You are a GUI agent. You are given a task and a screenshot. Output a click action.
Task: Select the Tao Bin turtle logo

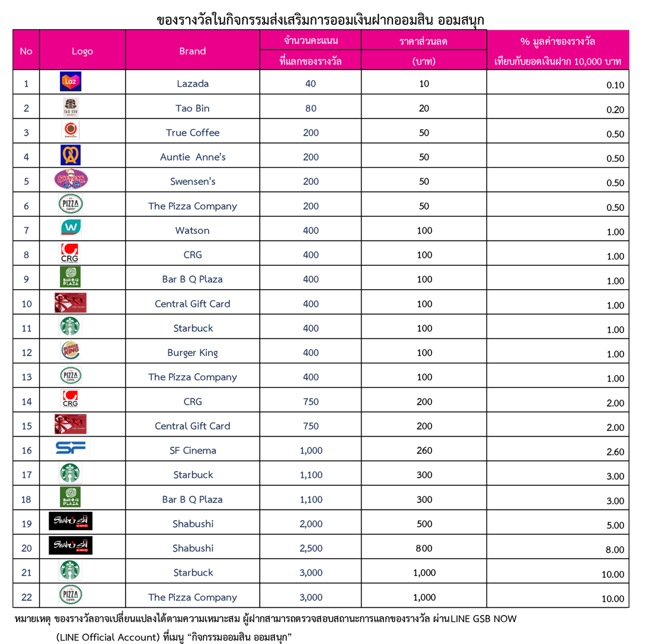(x=71, y=107)
